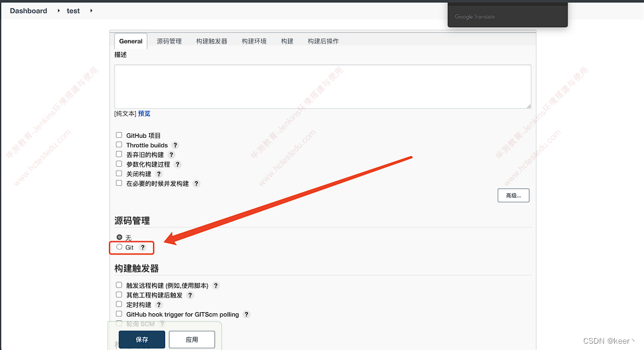Select the Git radio button
644x350 pixels.
119,247
